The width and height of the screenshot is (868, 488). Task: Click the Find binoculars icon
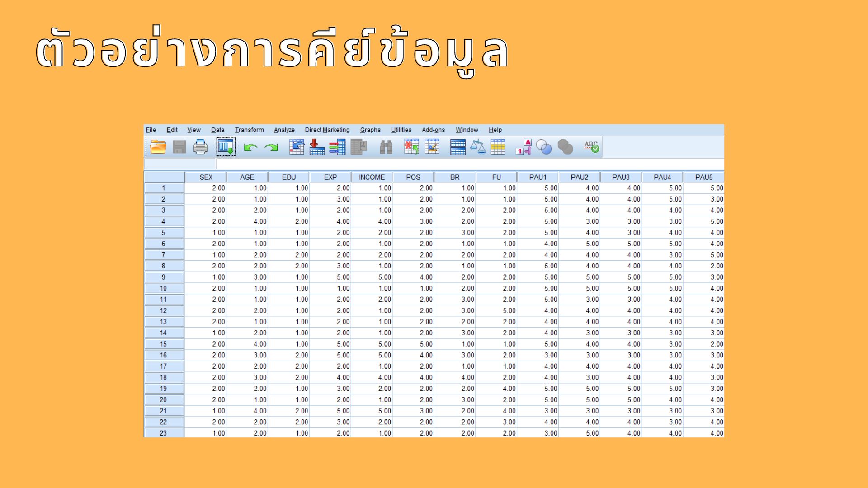[386, 147]
